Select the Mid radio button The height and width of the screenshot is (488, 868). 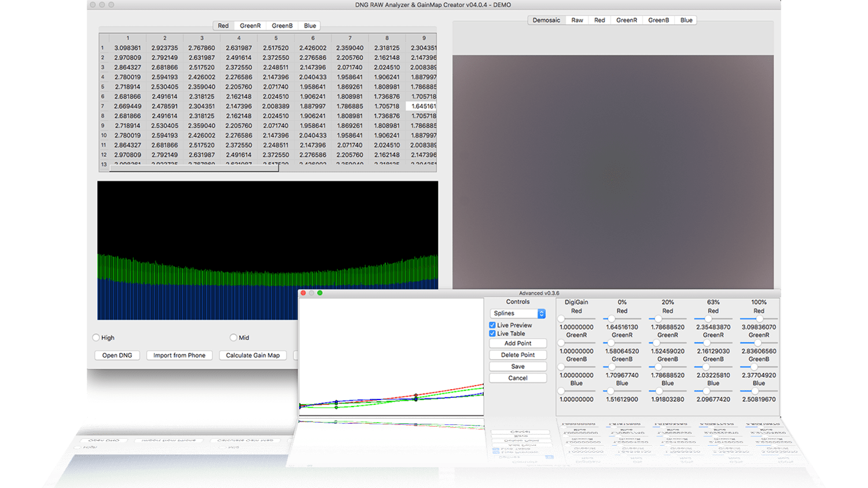pyautogui.click(x=233, y=338)
